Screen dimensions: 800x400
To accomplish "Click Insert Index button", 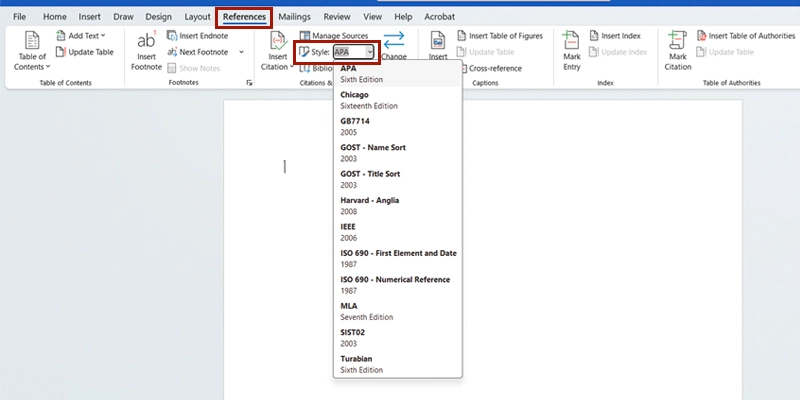I will coord(614,36).
